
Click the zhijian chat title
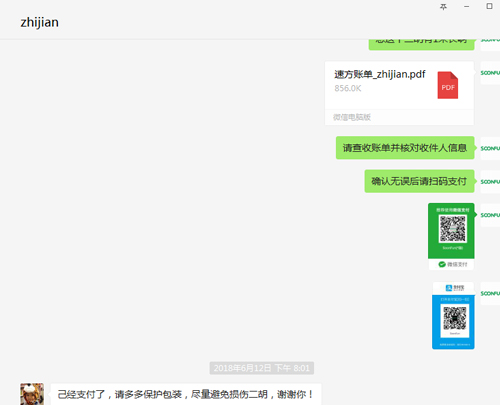coord(40,22)
